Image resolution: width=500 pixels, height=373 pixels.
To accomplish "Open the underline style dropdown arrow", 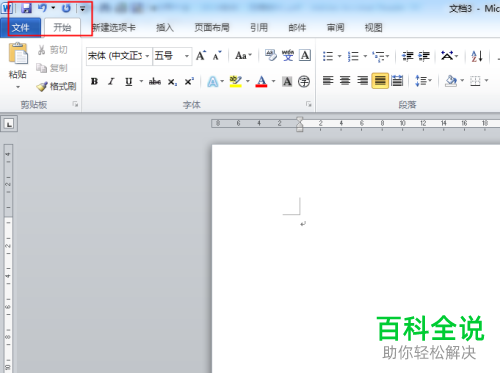I will [x=141, y=81].
